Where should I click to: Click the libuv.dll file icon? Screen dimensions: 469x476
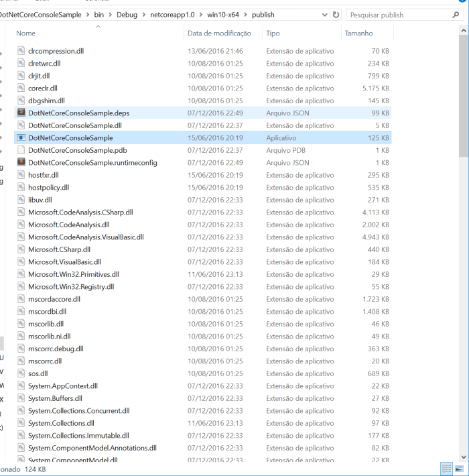pos(21,200)
